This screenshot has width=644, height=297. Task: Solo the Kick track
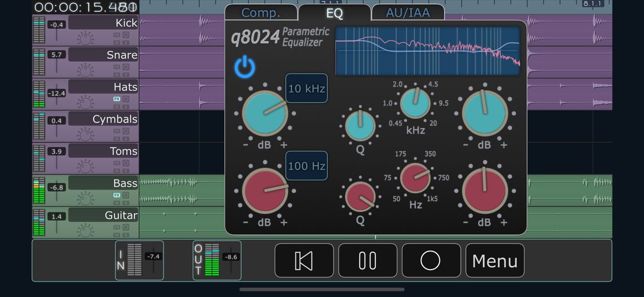pos(126,43)
